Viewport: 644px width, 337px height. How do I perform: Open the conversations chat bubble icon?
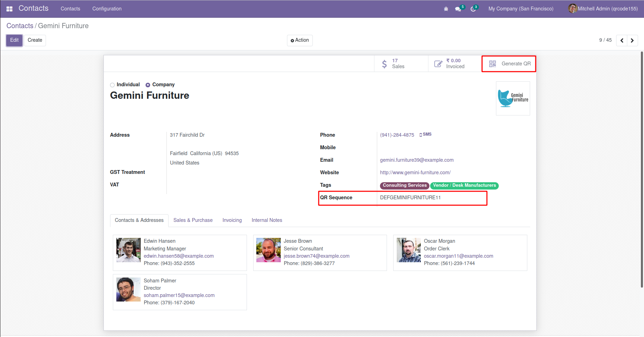(458, 9)
